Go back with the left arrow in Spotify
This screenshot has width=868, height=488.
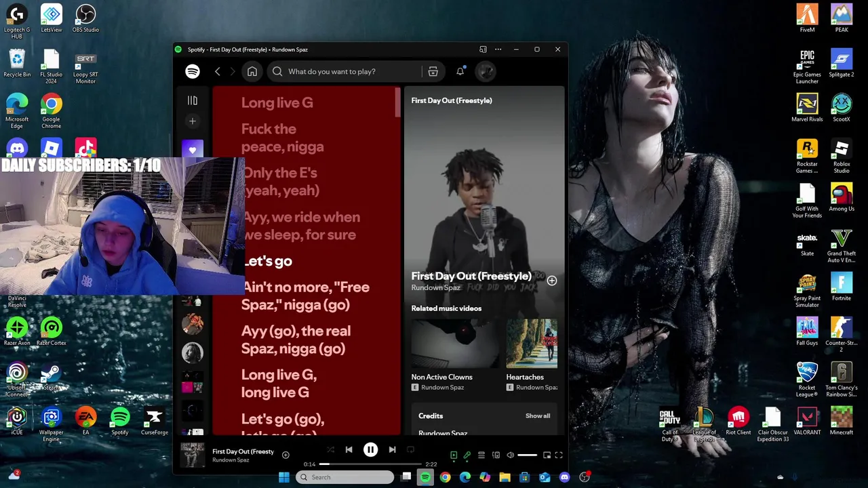point(217,71)
